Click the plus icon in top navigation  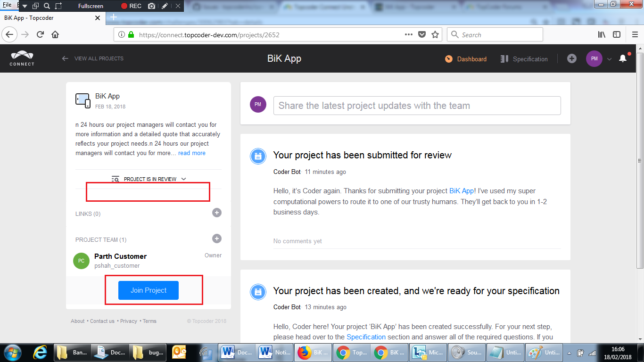572,58
